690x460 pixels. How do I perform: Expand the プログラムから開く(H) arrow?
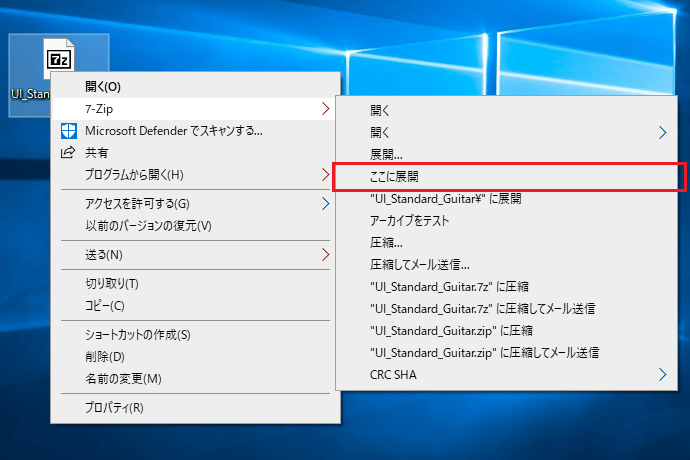pos(325,175)
